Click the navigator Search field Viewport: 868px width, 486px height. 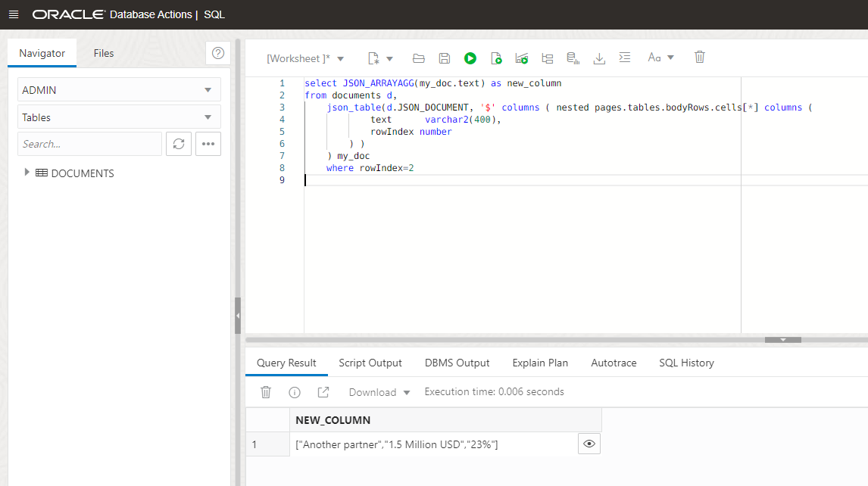[89, 144]
